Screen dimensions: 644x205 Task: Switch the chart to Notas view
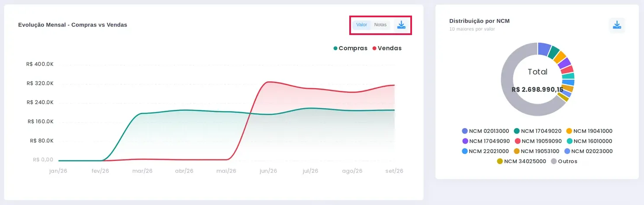380,25
